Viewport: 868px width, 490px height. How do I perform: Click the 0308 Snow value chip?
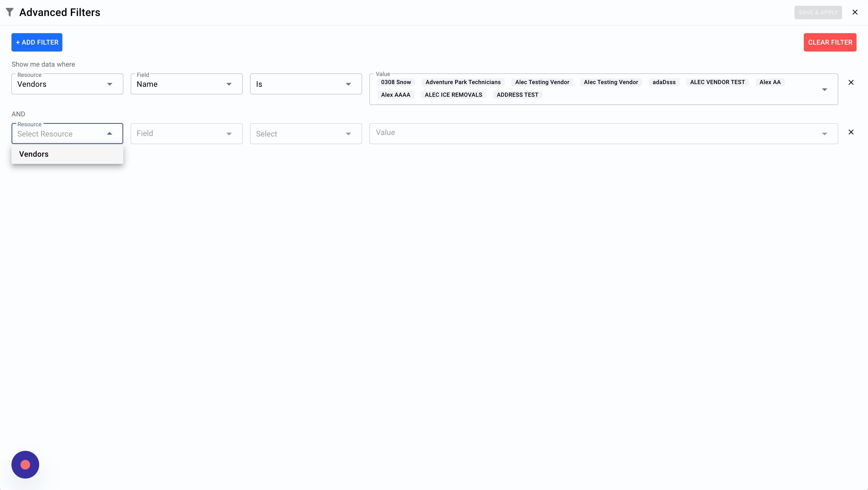[396, 82]
